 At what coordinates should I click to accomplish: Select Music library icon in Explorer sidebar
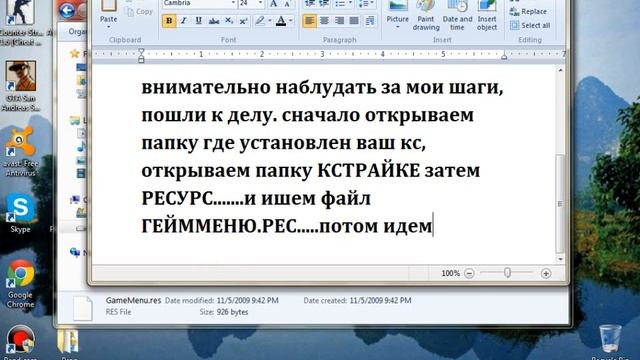[x=82, y=147]
